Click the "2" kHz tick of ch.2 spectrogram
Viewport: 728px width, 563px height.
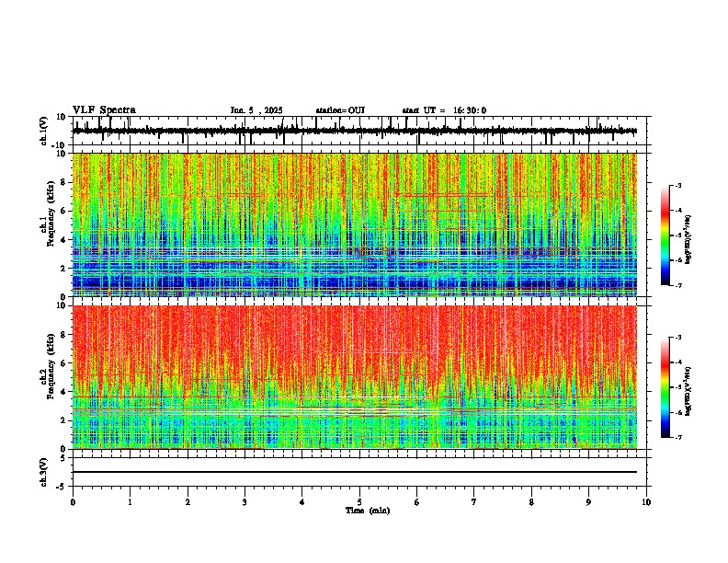tap(63, 420)
